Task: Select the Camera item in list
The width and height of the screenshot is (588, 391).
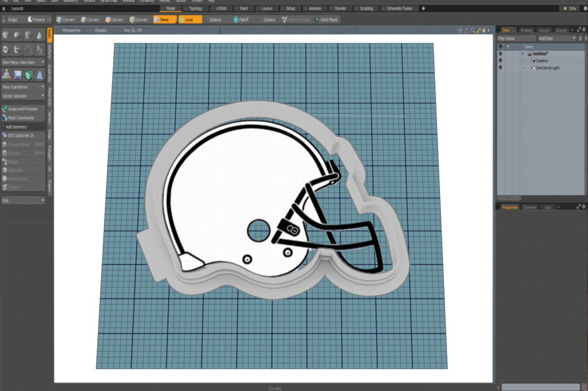Action: click(x=541, y=61)
